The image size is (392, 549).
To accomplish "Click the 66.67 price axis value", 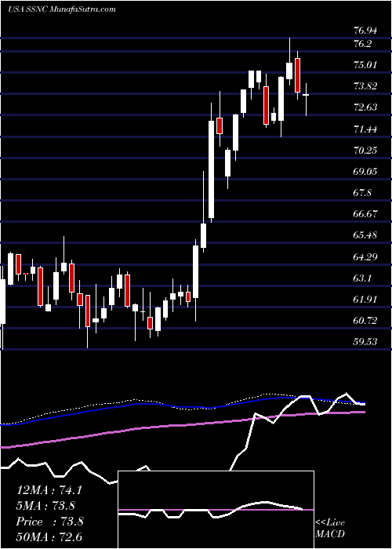I will [x=365, y=214].
